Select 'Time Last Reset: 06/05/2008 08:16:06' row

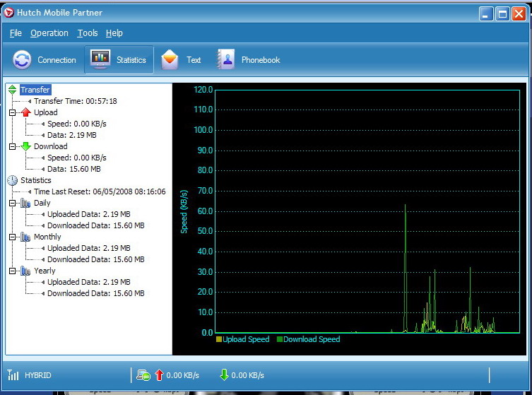[x=100, y=191]
